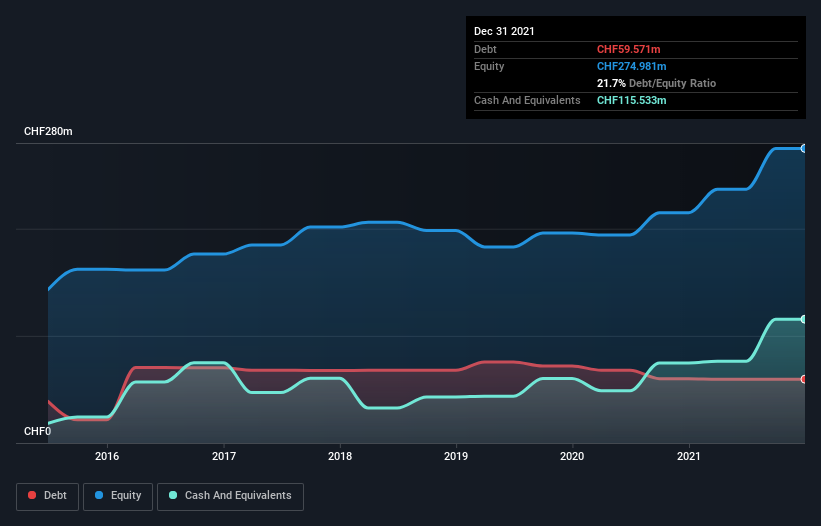Click the Debt row label in tooltip
The image size is (821, 526).
pos(485,49)
